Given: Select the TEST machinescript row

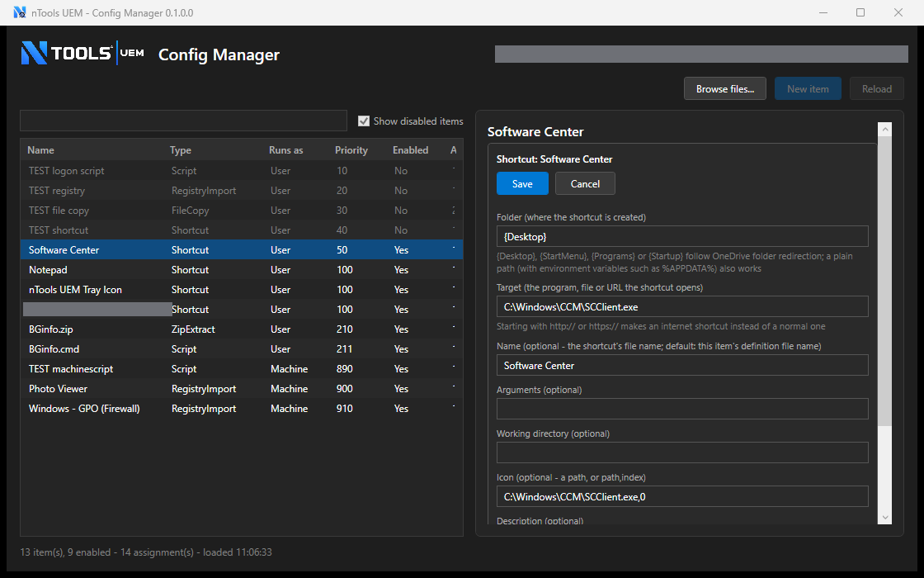Looking at the screenshot, I should tap(242, 368).
